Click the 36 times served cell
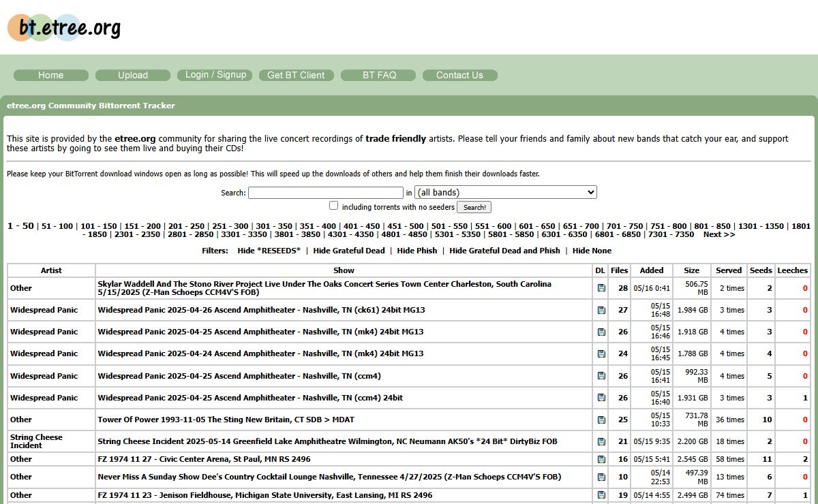 tap(729, 420)
